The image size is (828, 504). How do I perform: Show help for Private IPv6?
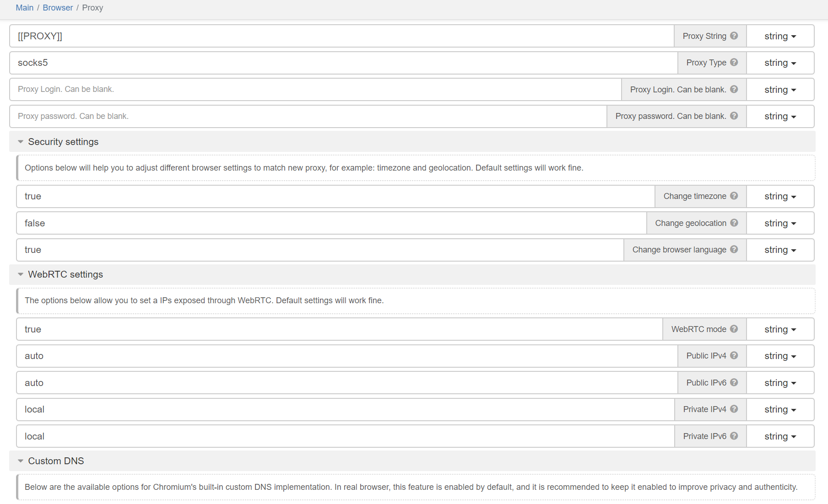pos(734,436)
